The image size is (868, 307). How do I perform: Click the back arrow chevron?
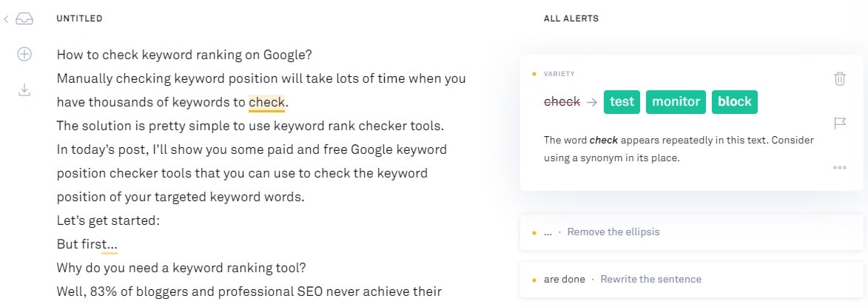click(6, 18)
